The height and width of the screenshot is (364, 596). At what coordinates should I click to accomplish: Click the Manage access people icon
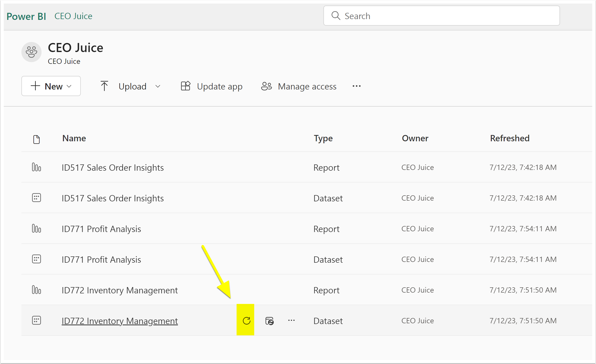coord(266,86)
